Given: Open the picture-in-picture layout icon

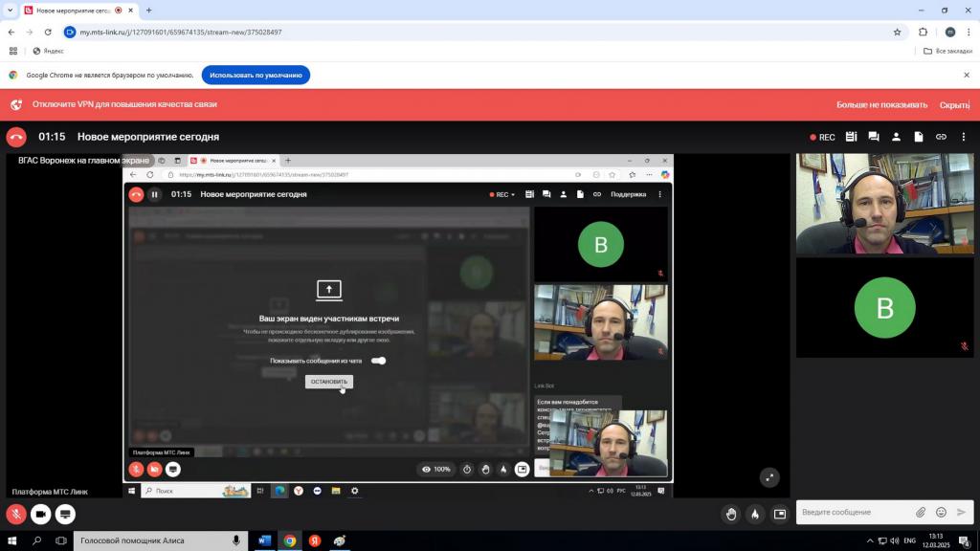Looking at the screenshot, I should pyautogui.click(x=780, y=514).
